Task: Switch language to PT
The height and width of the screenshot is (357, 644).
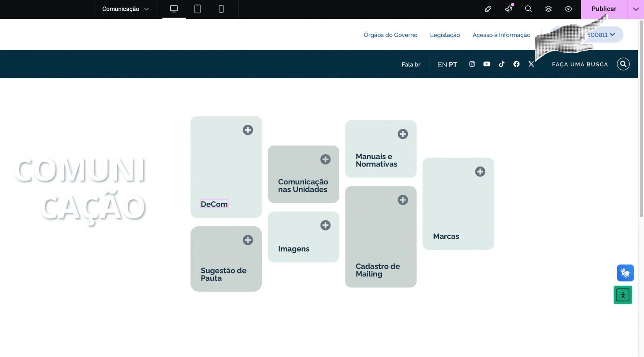Action: pos(453,64)
